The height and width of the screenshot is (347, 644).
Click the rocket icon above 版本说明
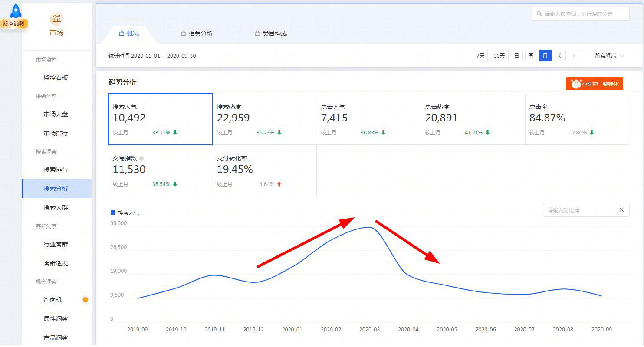(x=16, y=11)
